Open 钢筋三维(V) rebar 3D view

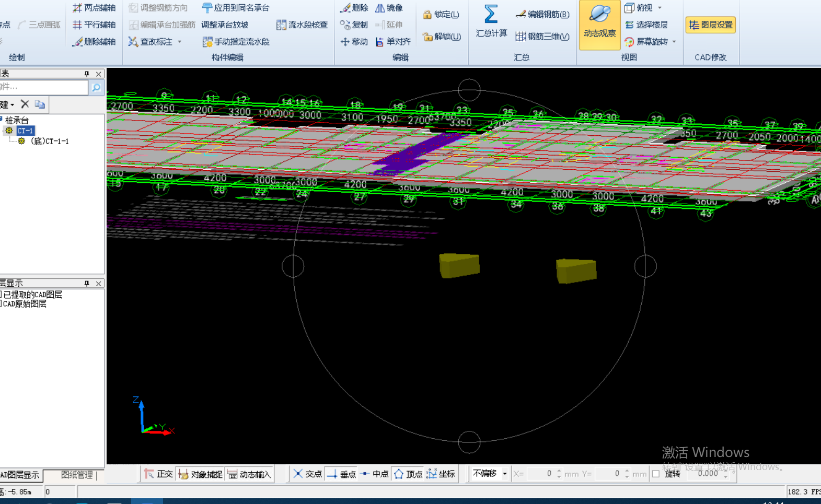(x=542, y=36)
